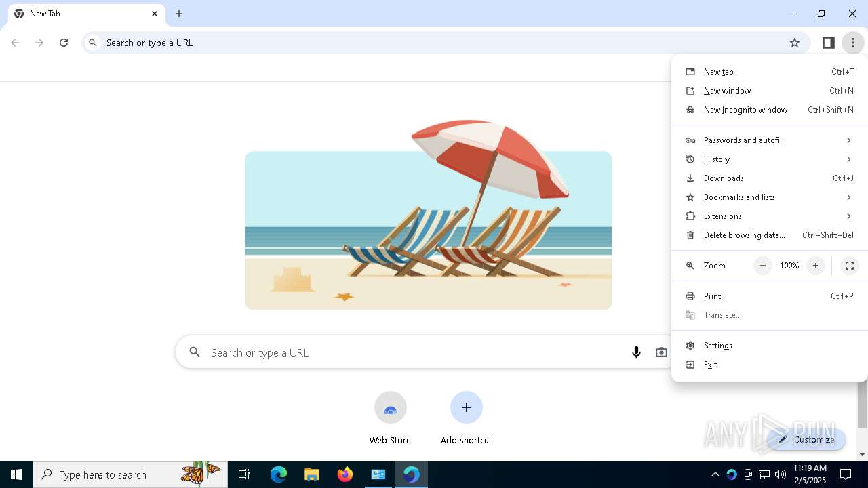
Task: Enter full screen mode icon
Action: tap(849, 266)
